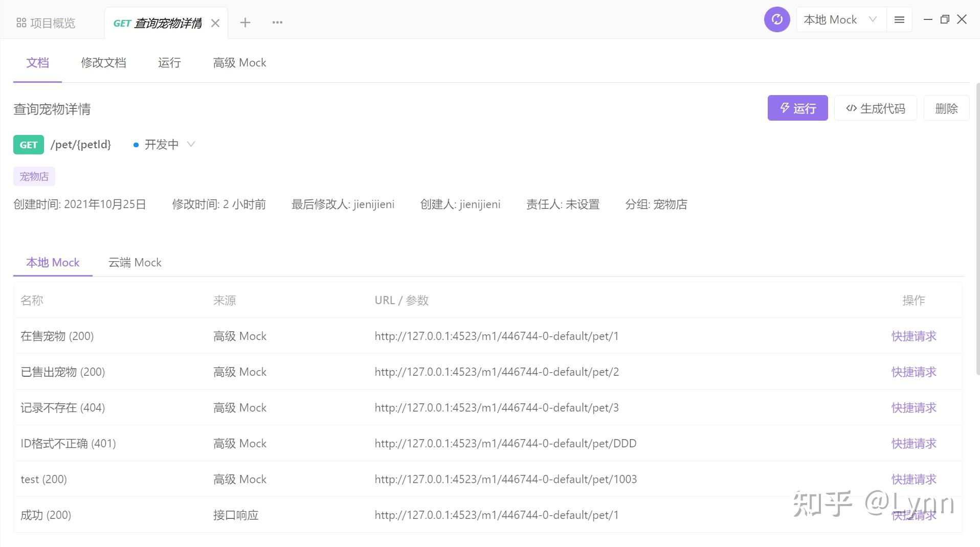Click the code icon inside 生成代码 button

coord(851,108)
